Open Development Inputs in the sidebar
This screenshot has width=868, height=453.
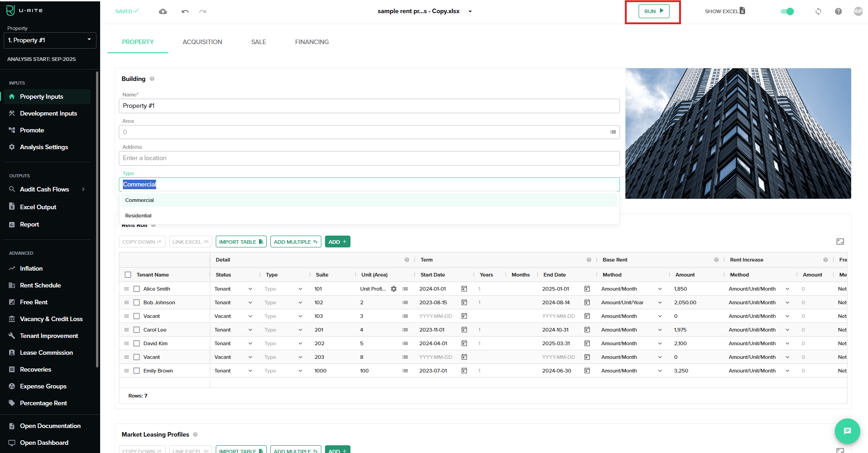coord(47,113)
